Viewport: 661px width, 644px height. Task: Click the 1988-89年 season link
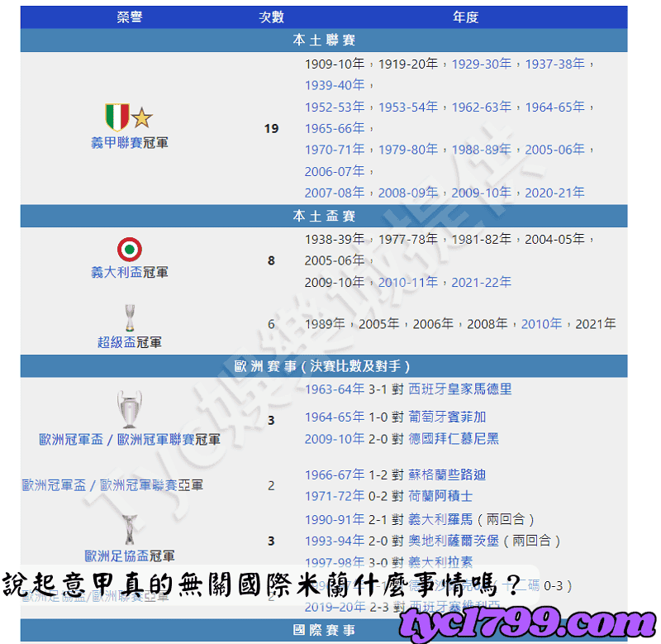pos(482,150)
